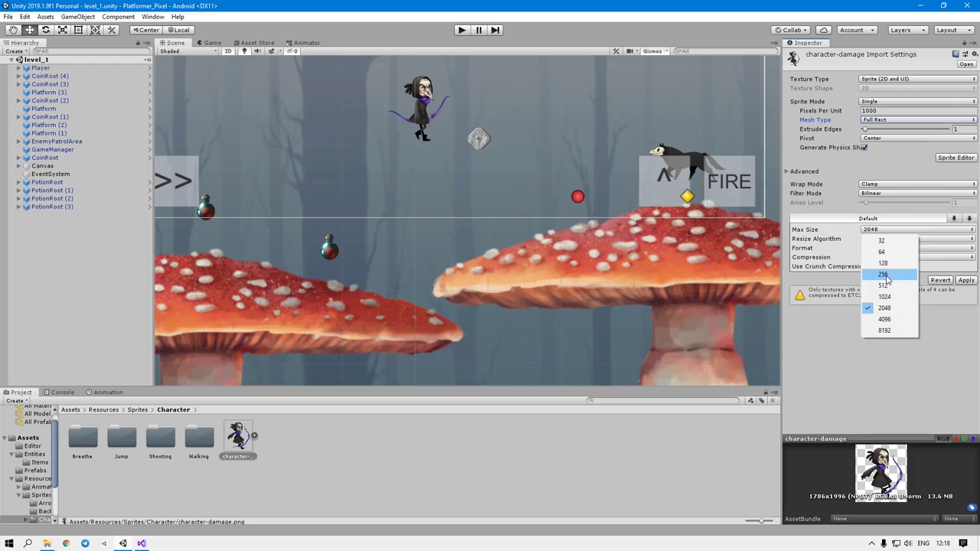
Task: Uncheck Generate Physics Shape checkbox
Action: coord(864,148)
